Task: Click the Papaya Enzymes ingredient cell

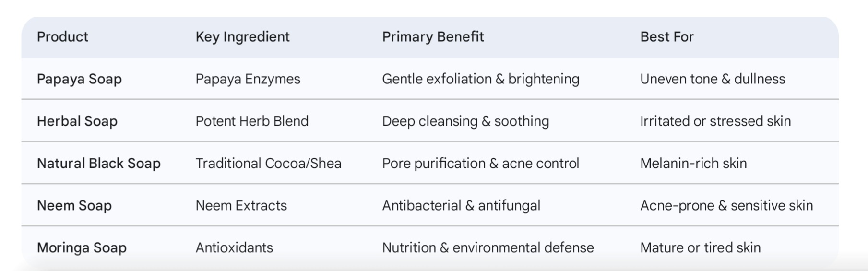Action: point(248,79)
